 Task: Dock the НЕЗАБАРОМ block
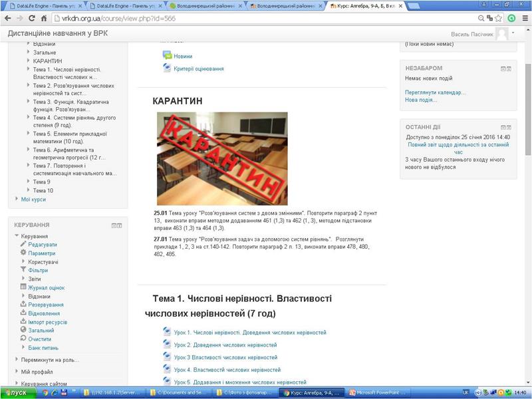pos(509,68)
